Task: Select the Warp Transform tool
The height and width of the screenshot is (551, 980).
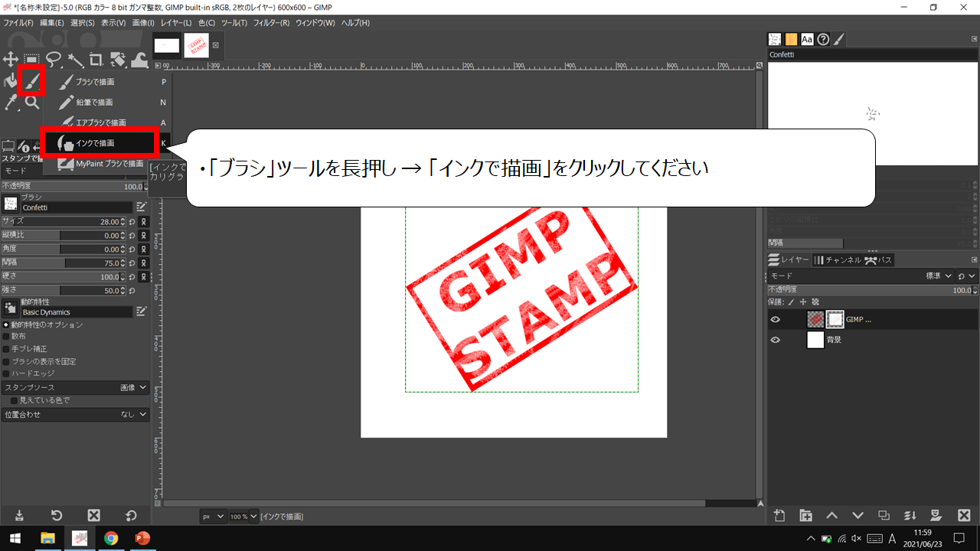Action: [x=139, y=59]
